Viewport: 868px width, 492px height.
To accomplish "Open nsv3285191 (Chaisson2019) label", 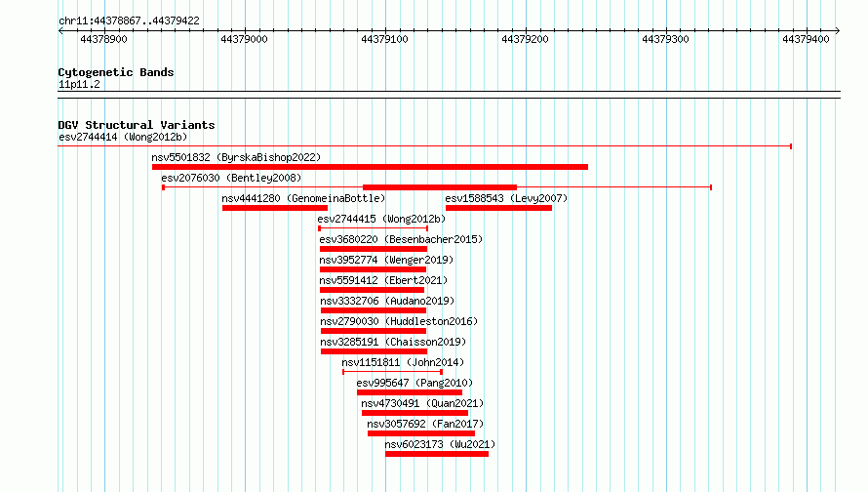I will [x=394, y=342].
